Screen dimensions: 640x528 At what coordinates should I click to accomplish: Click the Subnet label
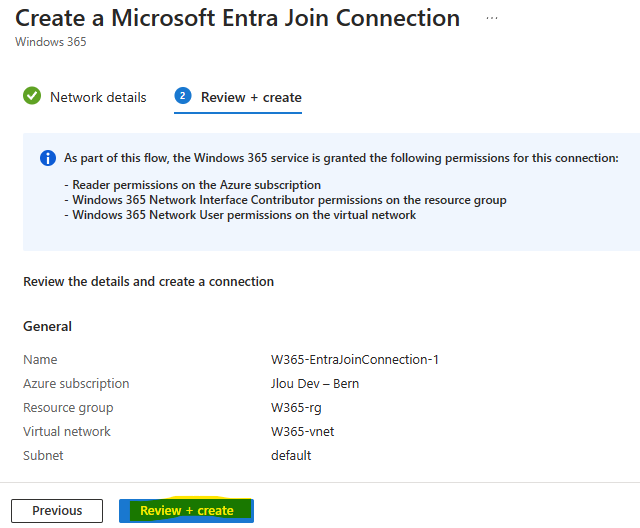click(x=43, y=455)
